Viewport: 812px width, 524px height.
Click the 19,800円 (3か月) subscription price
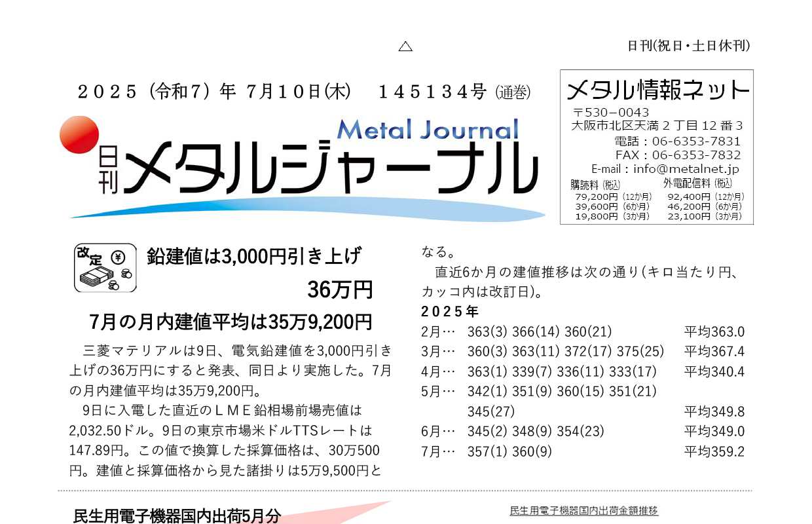612,216
